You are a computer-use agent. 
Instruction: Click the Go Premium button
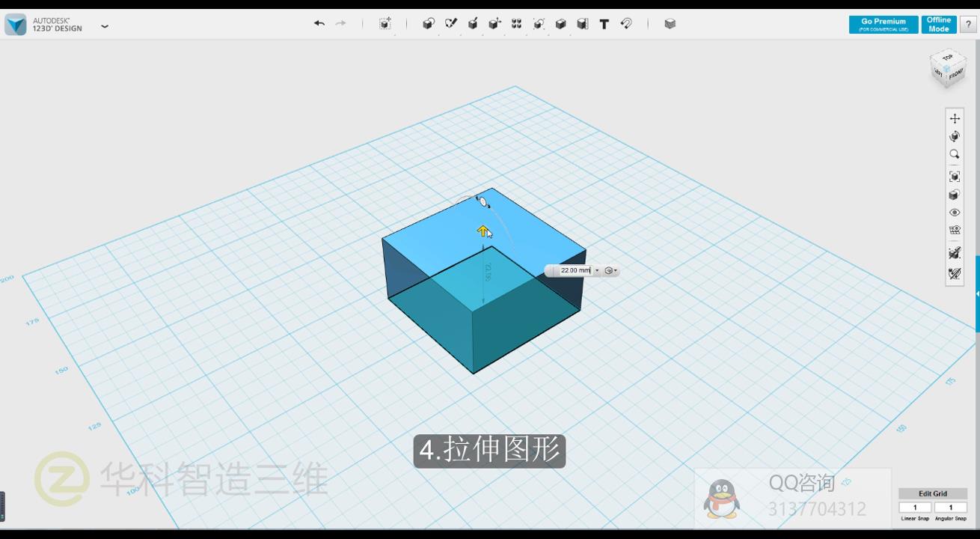[x=883, y=25]
